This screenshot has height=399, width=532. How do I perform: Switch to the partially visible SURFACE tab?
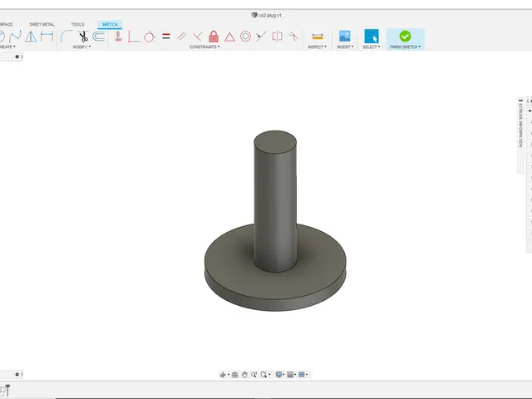click(6, 24)
